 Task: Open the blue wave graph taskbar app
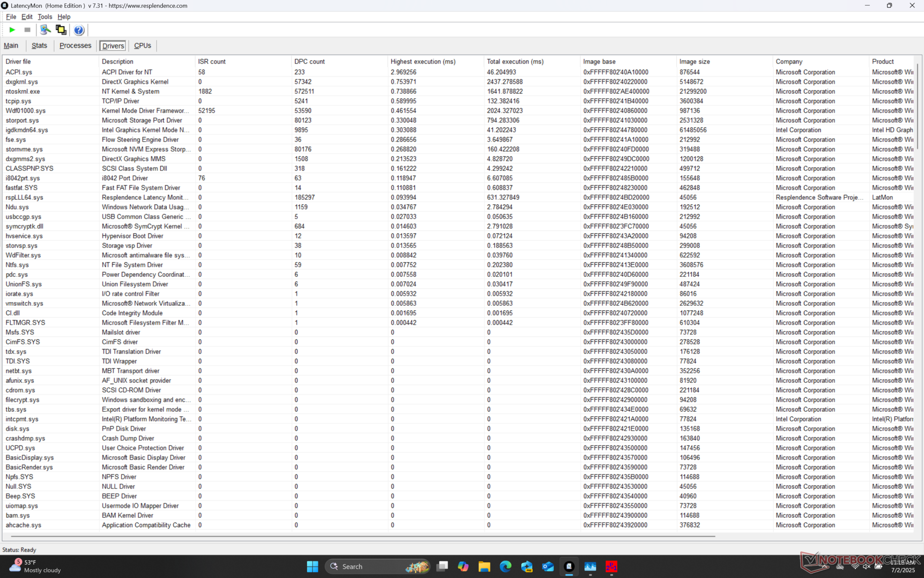[590, 566]
